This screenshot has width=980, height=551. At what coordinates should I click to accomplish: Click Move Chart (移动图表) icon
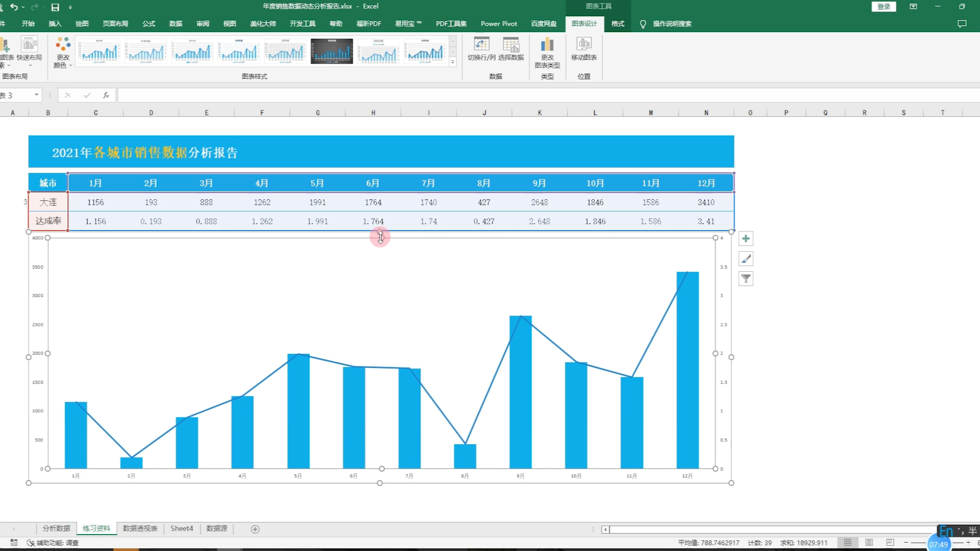point(584,49)
